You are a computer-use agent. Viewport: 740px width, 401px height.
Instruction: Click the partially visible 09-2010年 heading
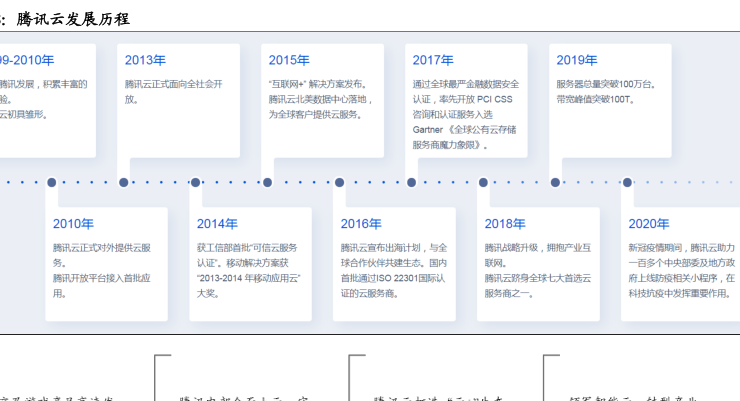27,60
